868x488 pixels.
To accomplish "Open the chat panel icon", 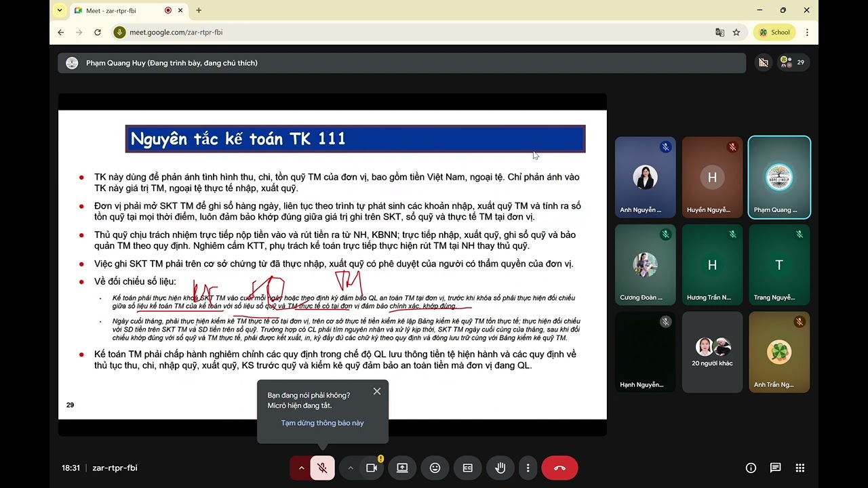I will pyautogui.click(x=775, y=468).
